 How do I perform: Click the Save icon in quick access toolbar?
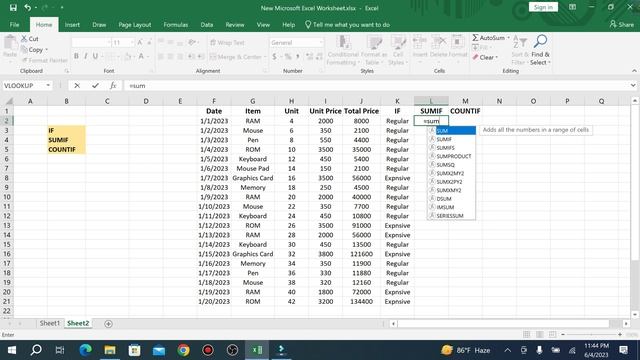13,7
